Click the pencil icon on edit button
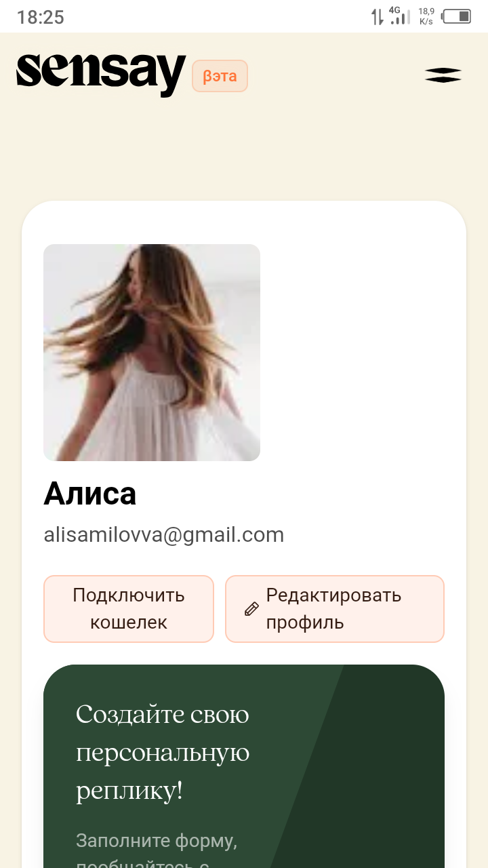Viewport: 488px width, 868px height. tap(251, 609)
